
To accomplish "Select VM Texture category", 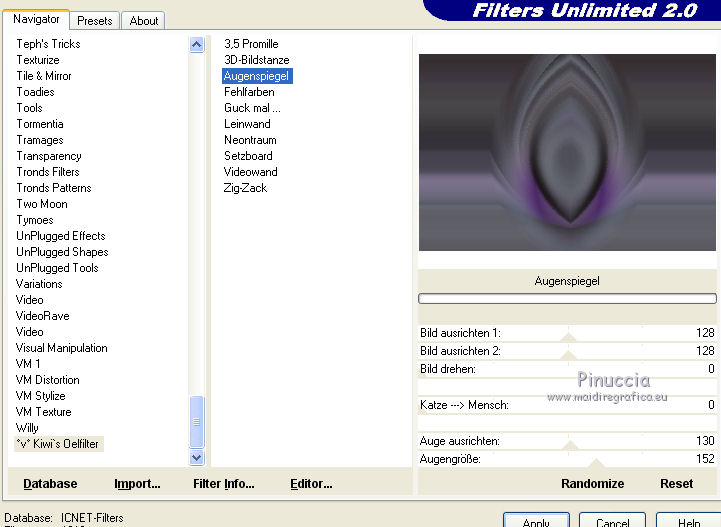I will coord(43,412).
